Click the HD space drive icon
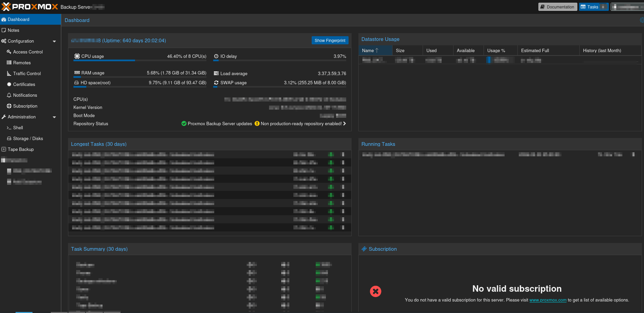644x313 pixels. [76, 83]
